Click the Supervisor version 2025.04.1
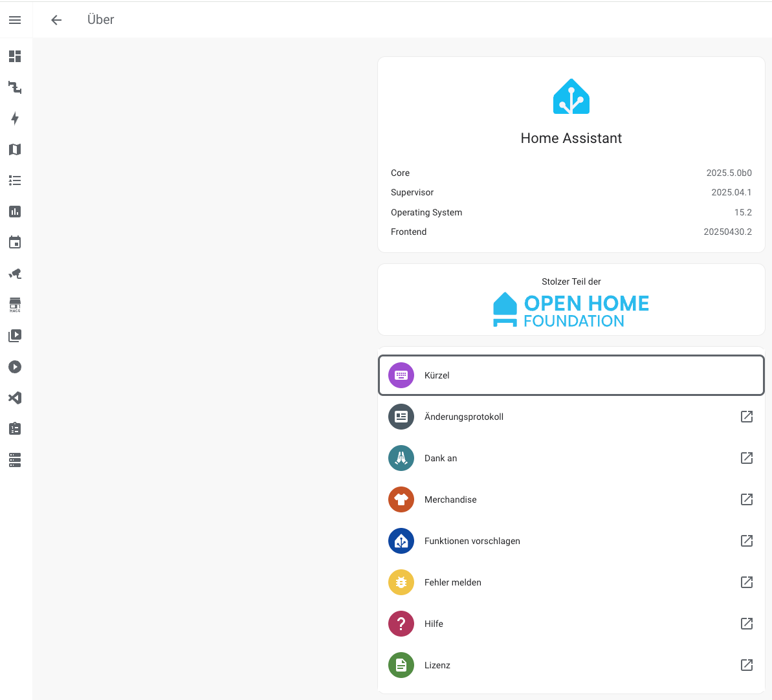This screenshot has height=700, width=772. point(731,193)
